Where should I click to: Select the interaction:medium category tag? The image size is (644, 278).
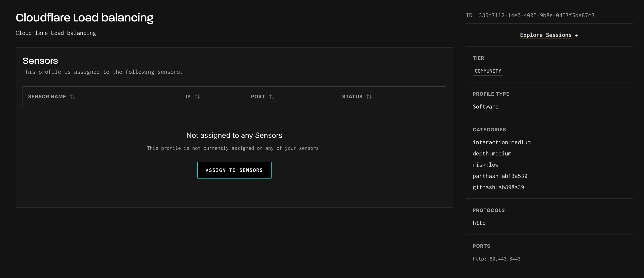point(501,142)
